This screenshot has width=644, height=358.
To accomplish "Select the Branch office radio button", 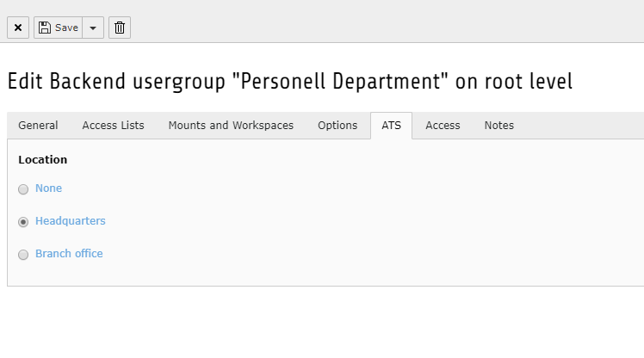I will point(23,255).
